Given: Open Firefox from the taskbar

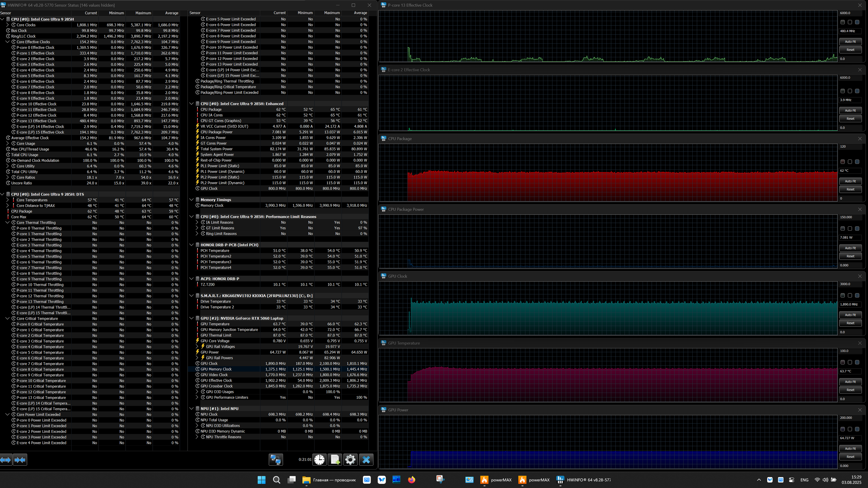Looking at the screenshot, I should [411, 480].
